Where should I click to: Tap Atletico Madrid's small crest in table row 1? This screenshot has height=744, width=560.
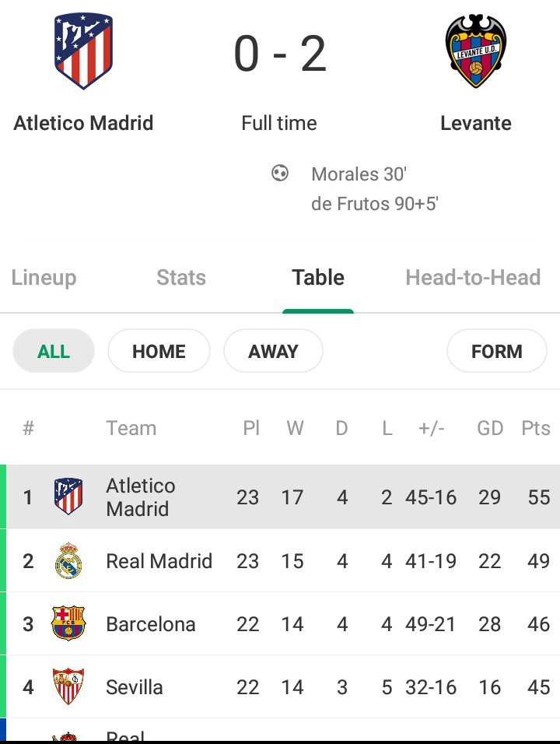68,497
